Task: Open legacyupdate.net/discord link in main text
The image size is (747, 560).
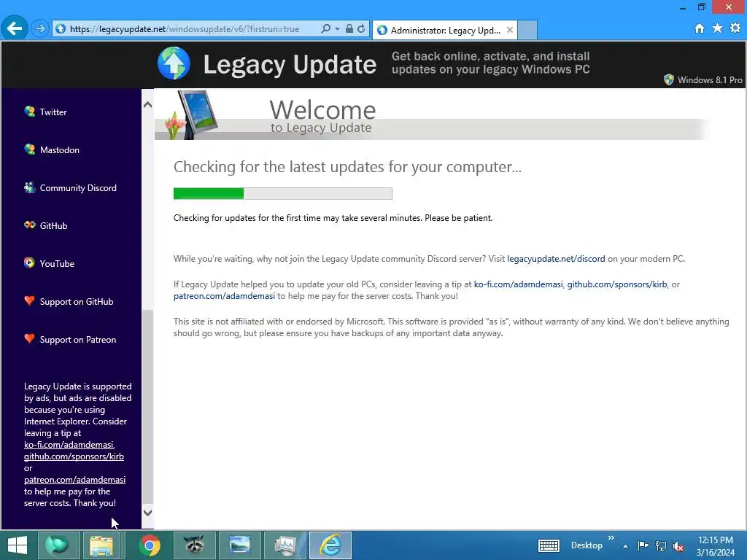Action: click(556, 259)
